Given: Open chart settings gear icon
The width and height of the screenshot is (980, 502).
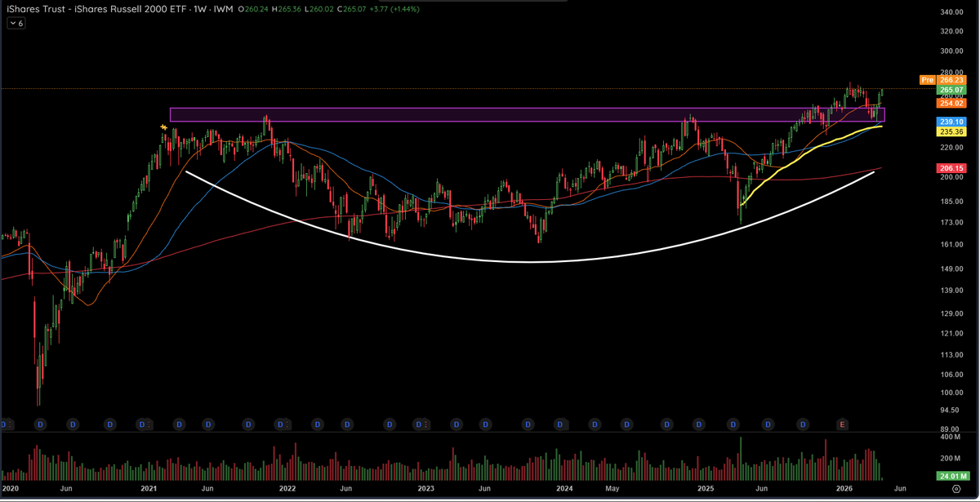Looking at the screenshot, I should pos(955,487).
